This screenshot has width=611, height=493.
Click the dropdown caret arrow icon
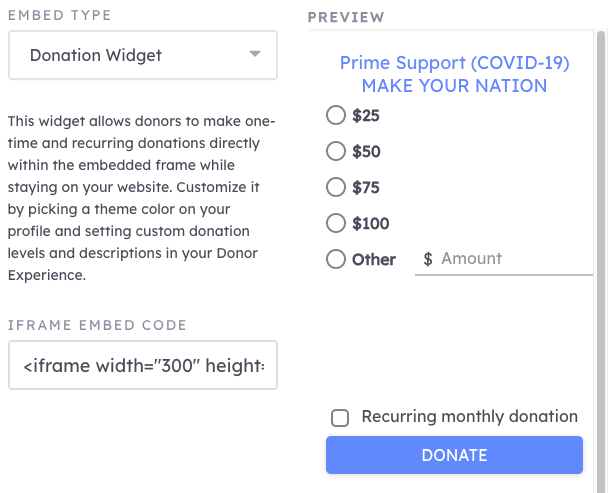point(255,54)
